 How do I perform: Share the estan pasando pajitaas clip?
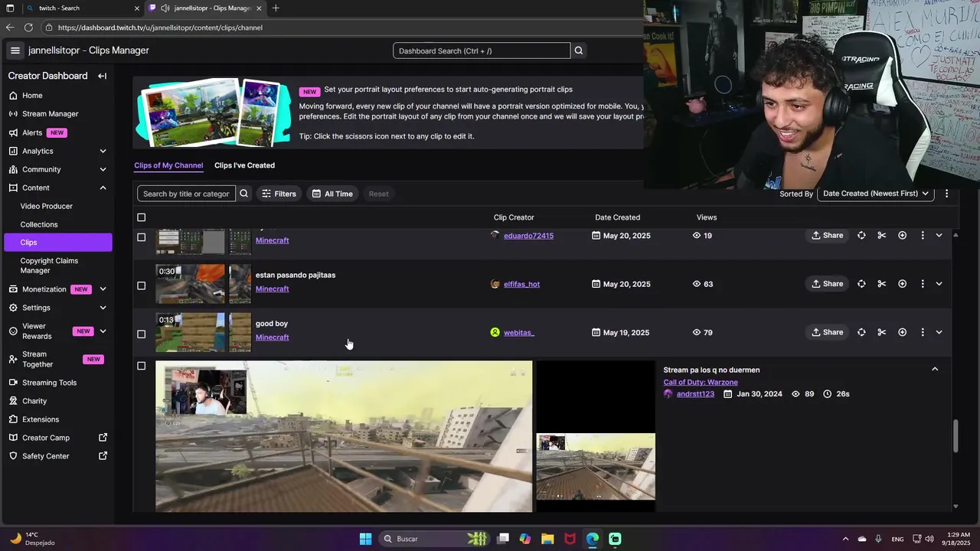tap(827, 284)
